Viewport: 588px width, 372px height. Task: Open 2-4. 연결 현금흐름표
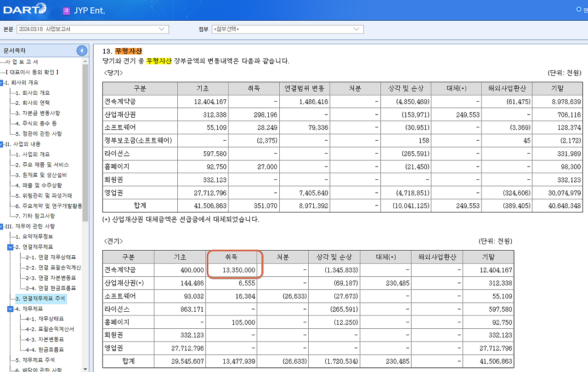[x=51, y=288]
